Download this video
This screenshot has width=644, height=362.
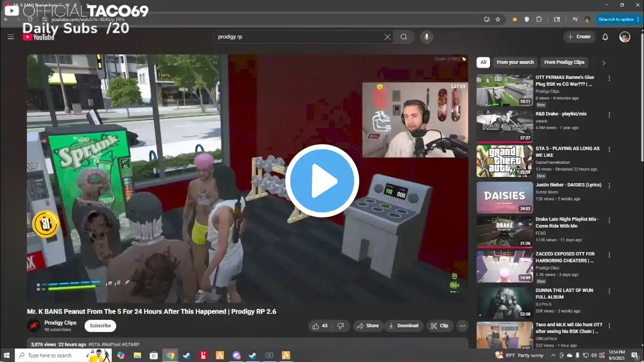point(404,326)
